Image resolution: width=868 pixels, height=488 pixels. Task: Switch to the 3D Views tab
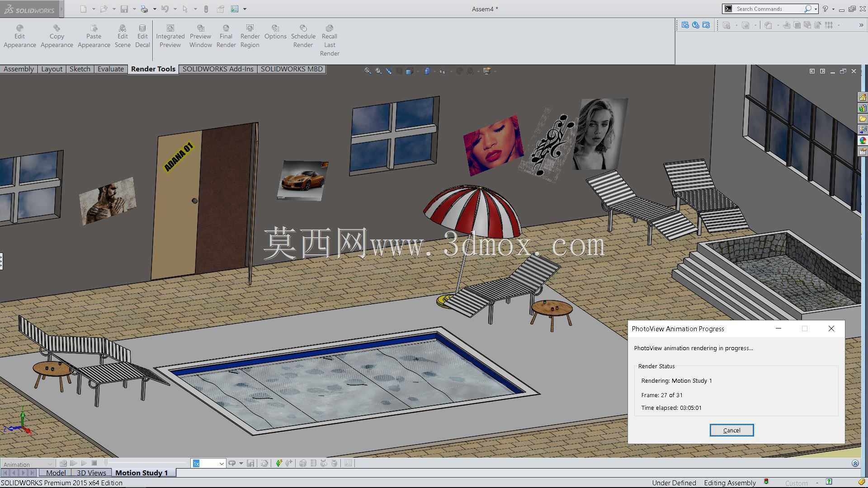[x=91, y=473]
